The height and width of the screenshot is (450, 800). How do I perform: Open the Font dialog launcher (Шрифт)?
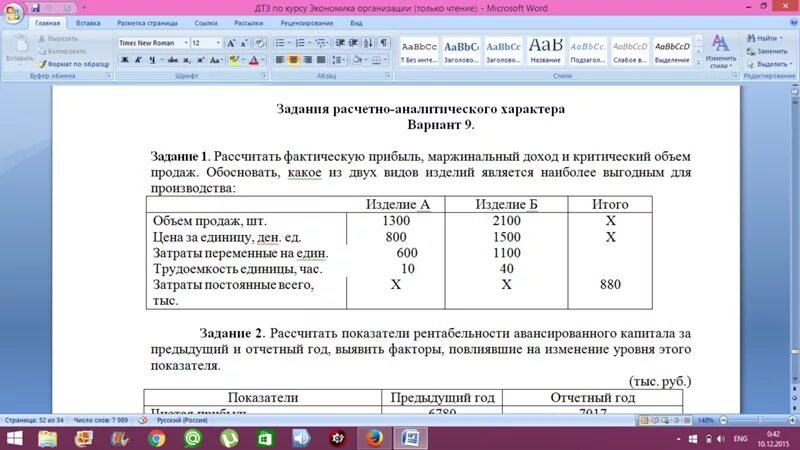point(264,76)
